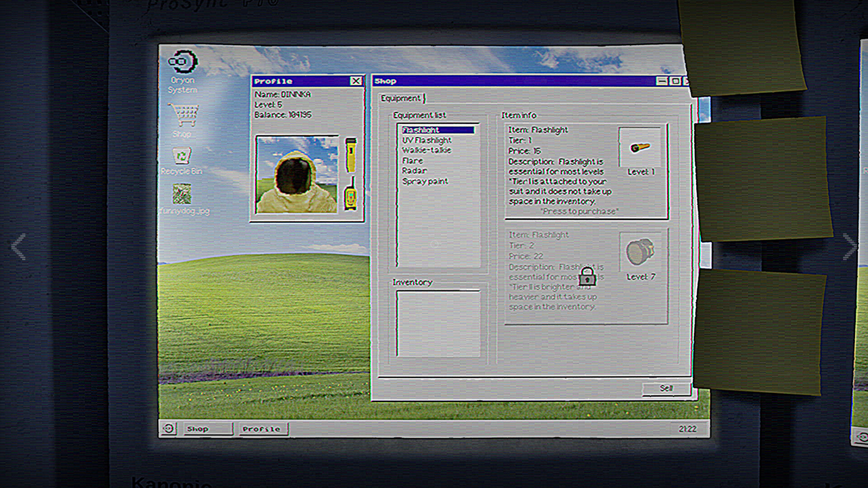The width and height of the screenshot is (868, 488).
Task: Click the yellow flashlight icon in Profile
Action: tap(351, 155)
